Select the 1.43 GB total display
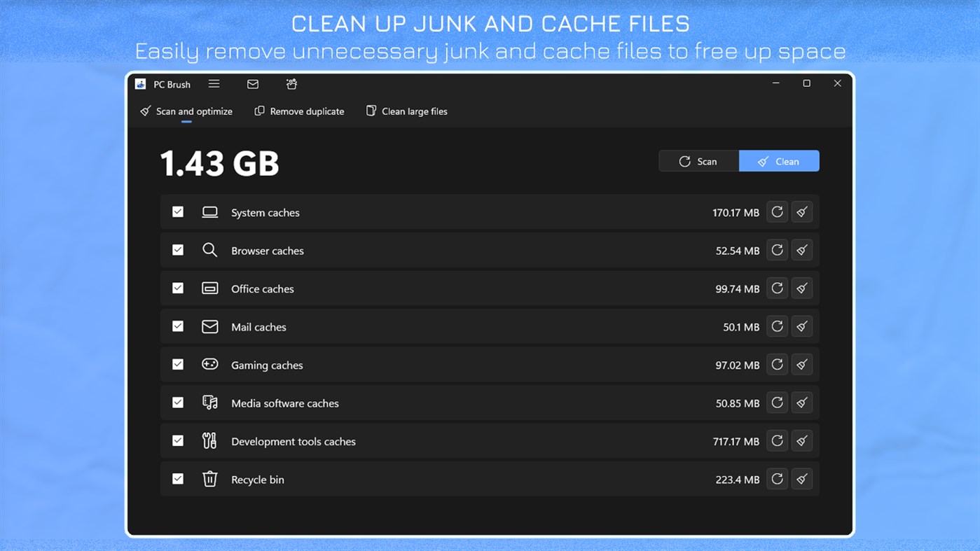The image size is (980, 551). (x=220, y=162)
